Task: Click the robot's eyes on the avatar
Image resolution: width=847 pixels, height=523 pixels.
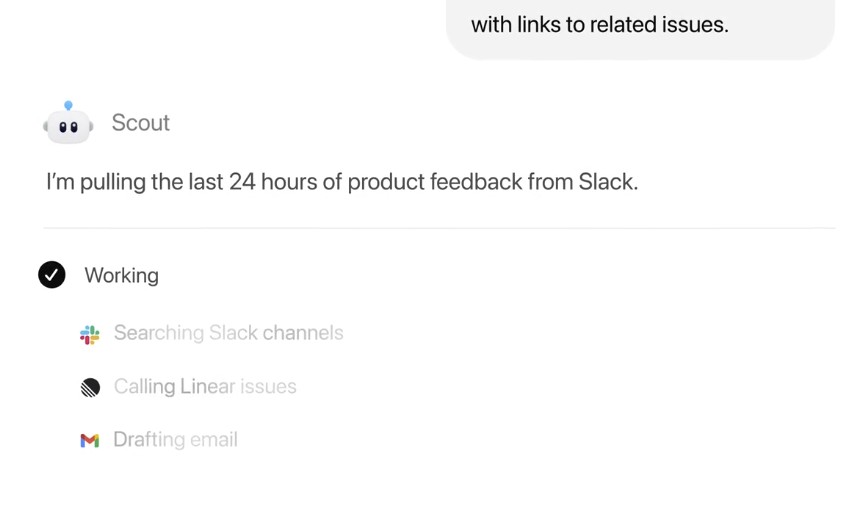Action: pyautogui.click(x=68, y=127)
